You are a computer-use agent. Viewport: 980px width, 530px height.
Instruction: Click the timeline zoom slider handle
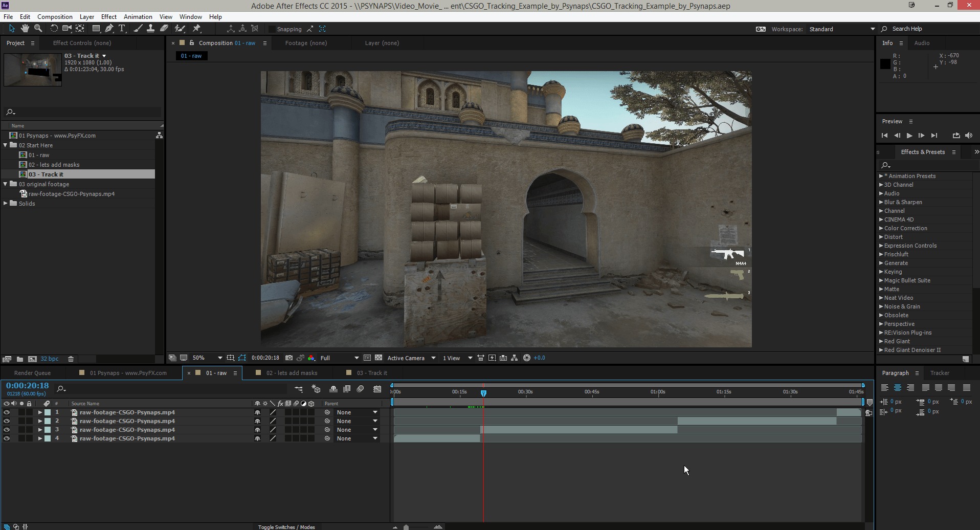pos(406,527)
